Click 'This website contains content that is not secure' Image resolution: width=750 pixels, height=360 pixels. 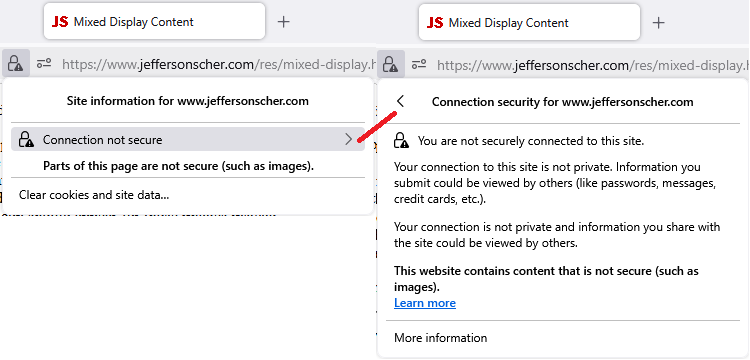[x=546, y=279]
